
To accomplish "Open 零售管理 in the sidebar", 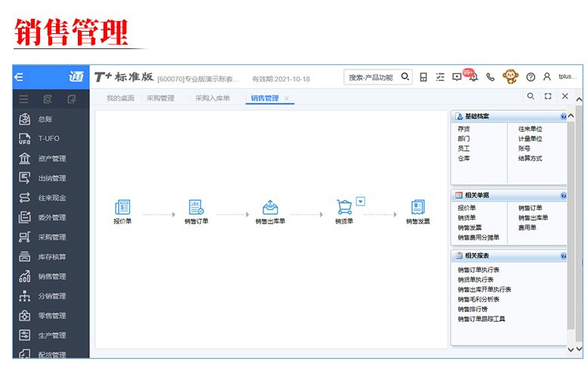I will coord(51,316).
